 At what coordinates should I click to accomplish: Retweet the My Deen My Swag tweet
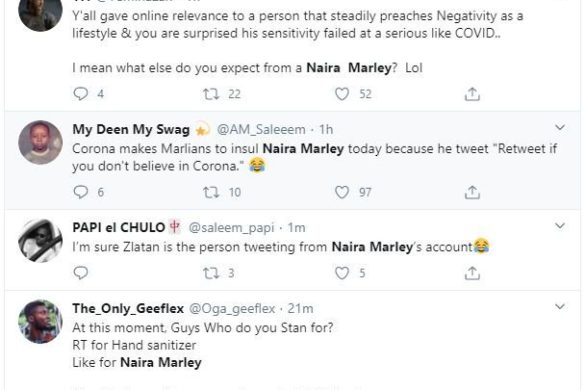point(211,192)
